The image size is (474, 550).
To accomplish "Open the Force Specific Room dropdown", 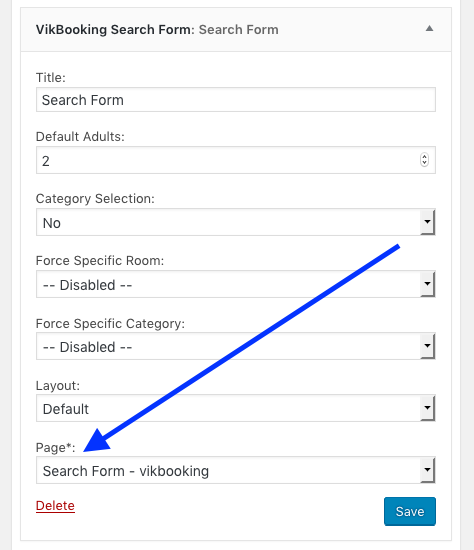I will tap(236, 284).
